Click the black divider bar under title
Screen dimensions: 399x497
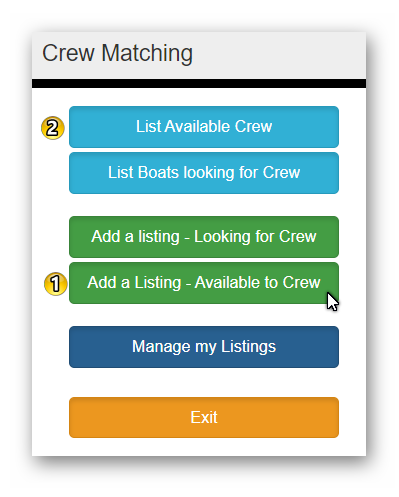[199, 83]
